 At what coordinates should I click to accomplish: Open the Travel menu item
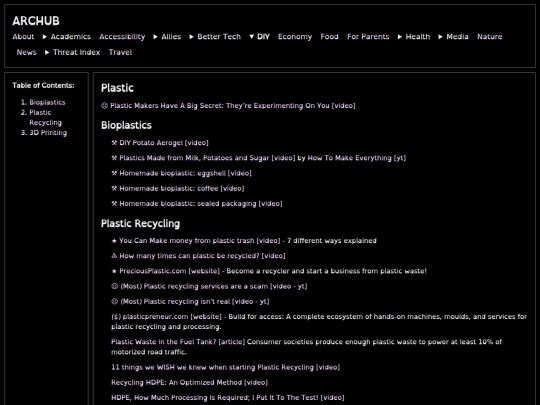(x=120, y=52)
